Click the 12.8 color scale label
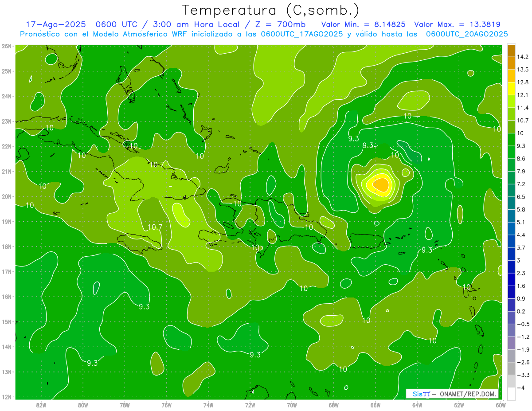The width and height of the screenshot is (532, 411). [522, 82]
